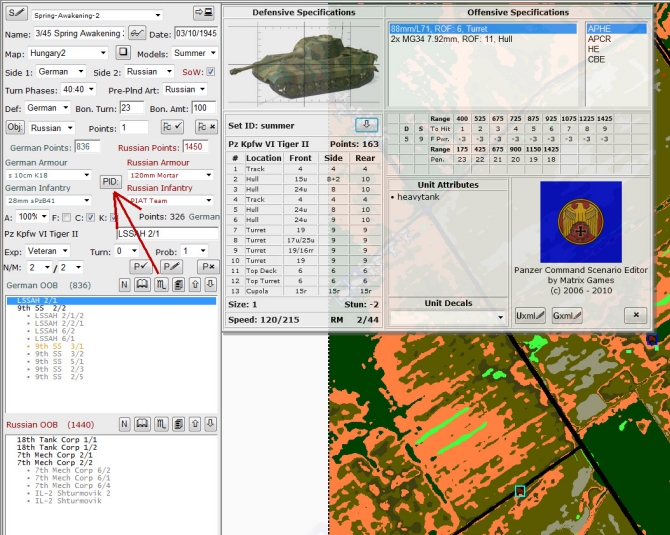This screenshot has height=535, width=670.
Task: Open the Map dropdown showing Hungary2
Action: coord(66,52)
